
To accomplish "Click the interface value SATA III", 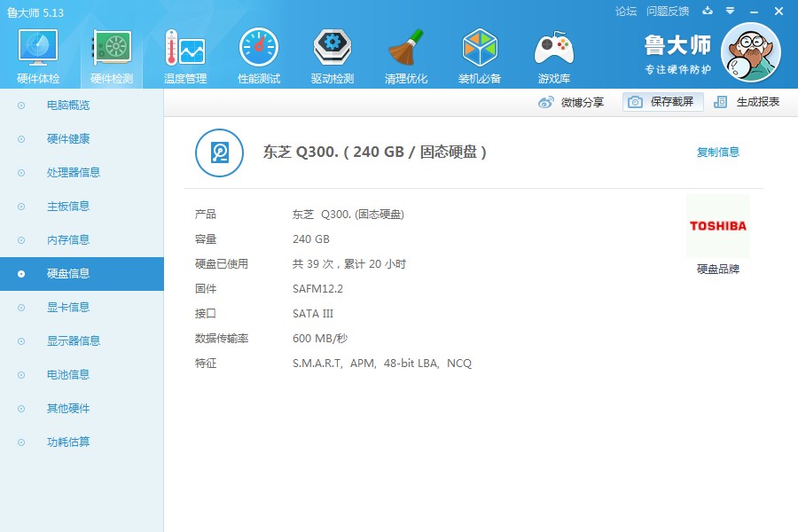I will pos(312,314).
